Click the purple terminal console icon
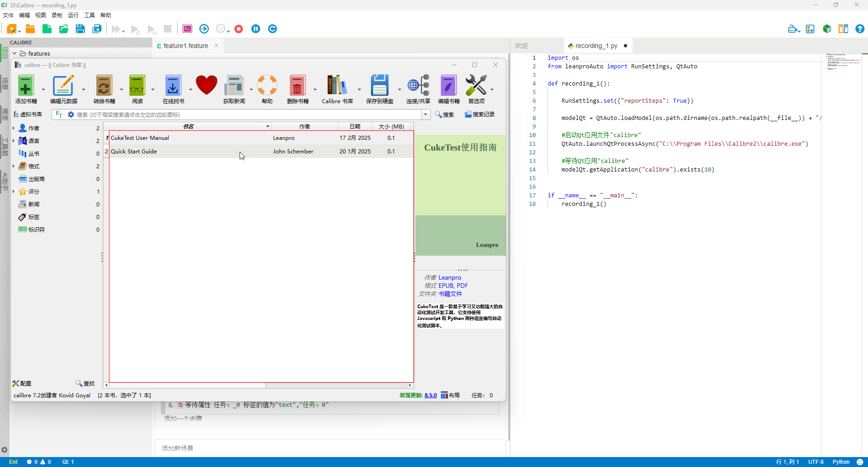The height and width of the screenshot is (467, 868). tap(187, 29)
